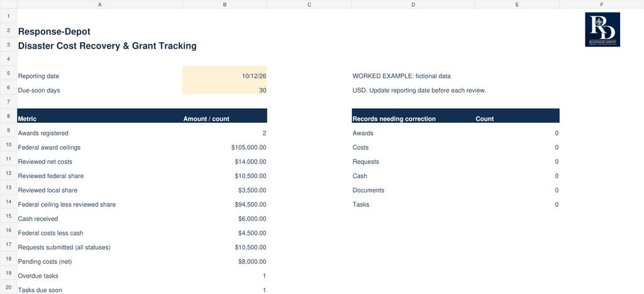
Task: Click the Amount / count header cell
Action: (225, 116)
